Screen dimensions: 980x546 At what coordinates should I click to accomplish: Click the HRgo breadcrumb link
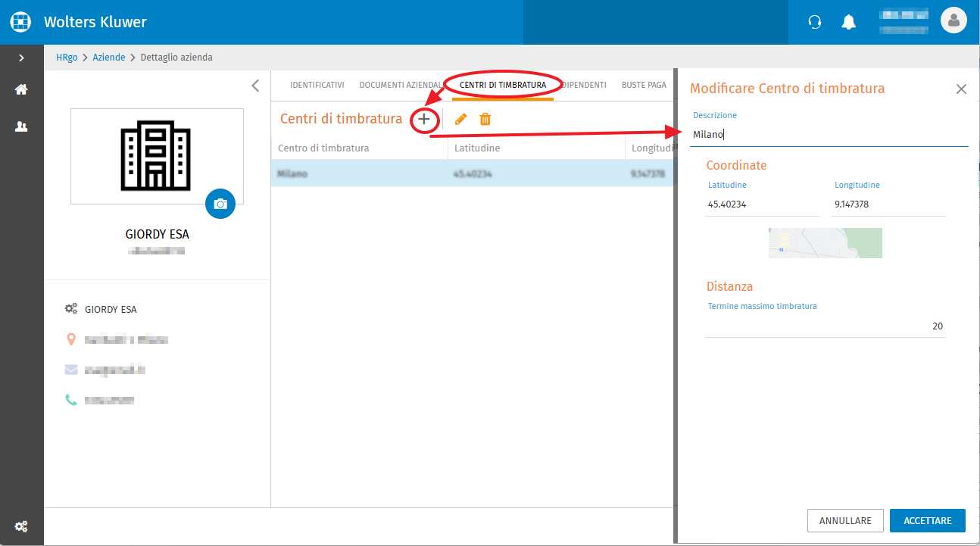67,58
